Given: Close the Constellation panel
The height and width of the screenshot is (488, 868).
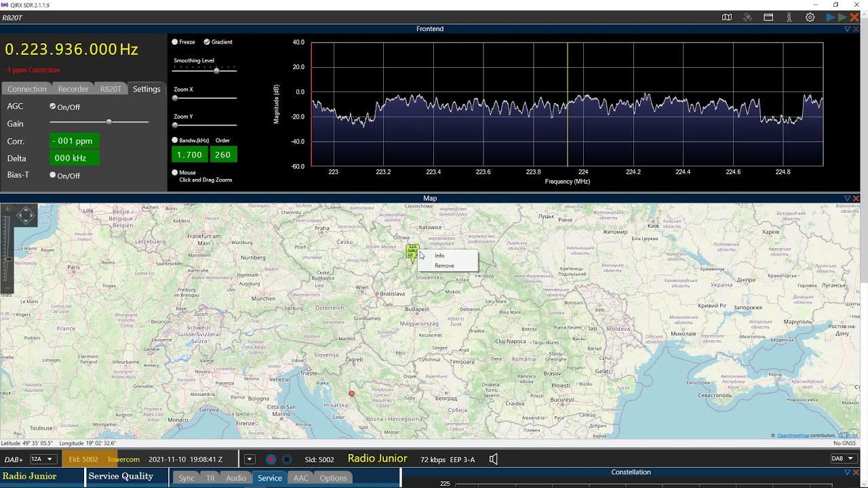Looking at the screenshot, I should click(856, 472).
